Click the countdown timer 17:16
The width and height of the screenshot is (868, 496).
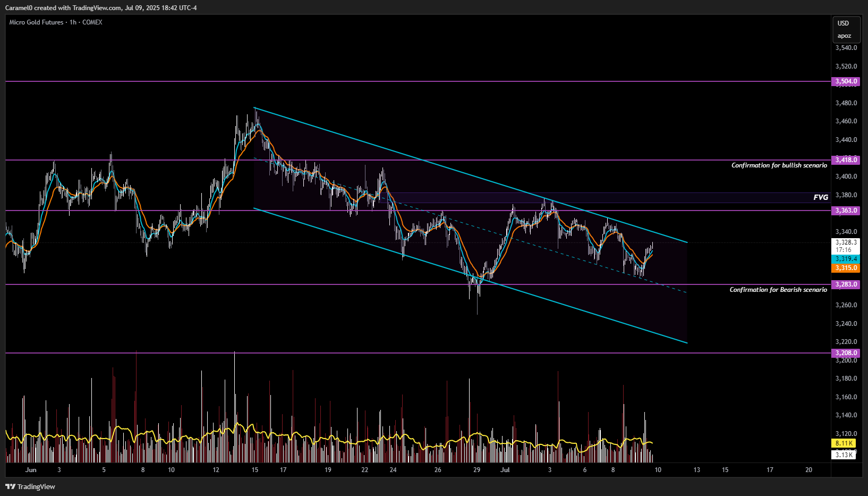point(844,250)
